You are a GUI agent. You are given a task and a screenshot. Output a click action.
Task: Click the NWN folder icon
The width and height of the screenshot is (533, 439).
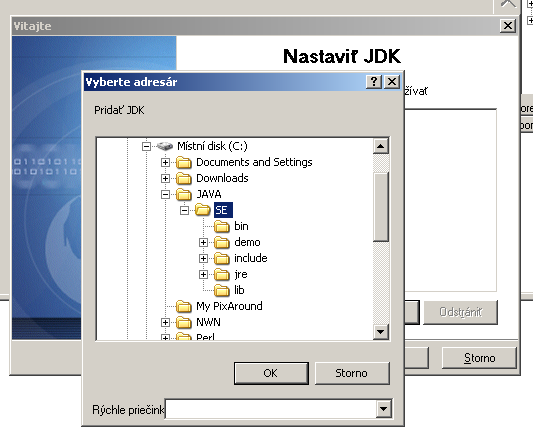coord(184,322)
